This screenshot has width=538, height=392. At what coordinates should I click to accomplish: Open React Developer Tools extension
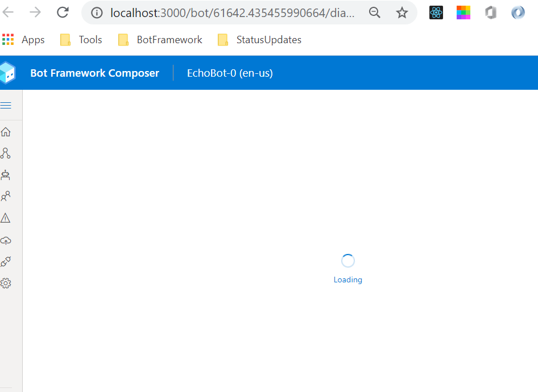click(x=436, y=12)
